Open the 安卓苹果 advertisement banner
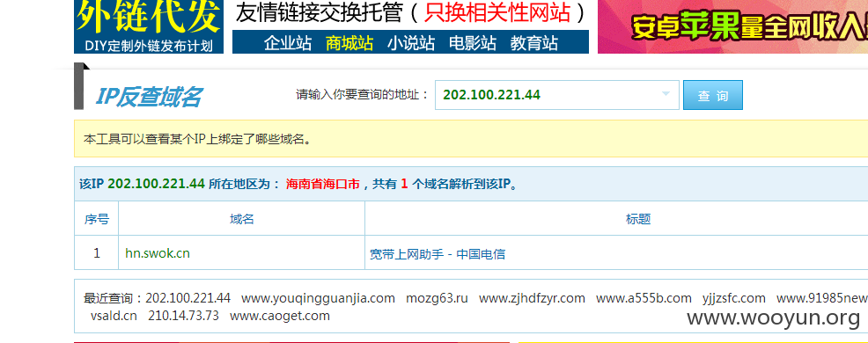Screen dimensions: 868x343 (733, 26)
